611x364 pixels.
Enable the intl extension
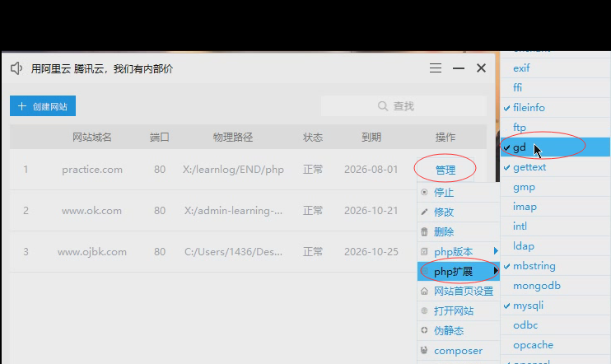[x=555, y=226]
